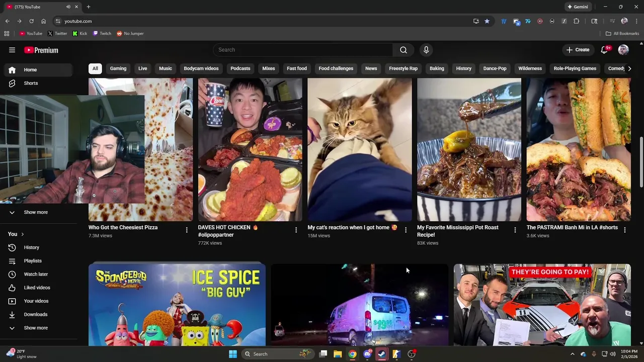The width and height of the screenshot is (644, 362).
Task: Open the cat reaction short thumbnail
Action: (x=360, y=149)
